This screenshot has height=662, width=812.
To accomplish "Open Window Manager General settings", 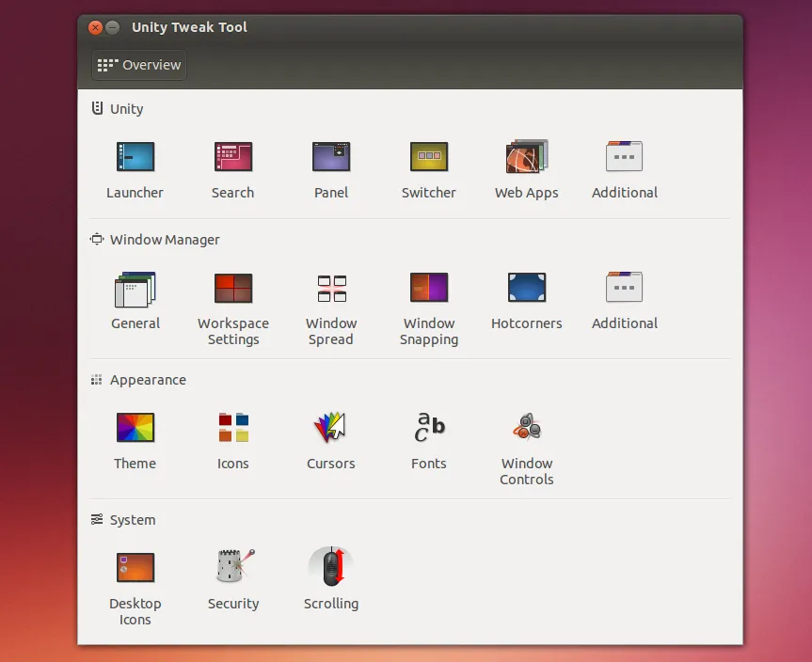I will [135, 289].
